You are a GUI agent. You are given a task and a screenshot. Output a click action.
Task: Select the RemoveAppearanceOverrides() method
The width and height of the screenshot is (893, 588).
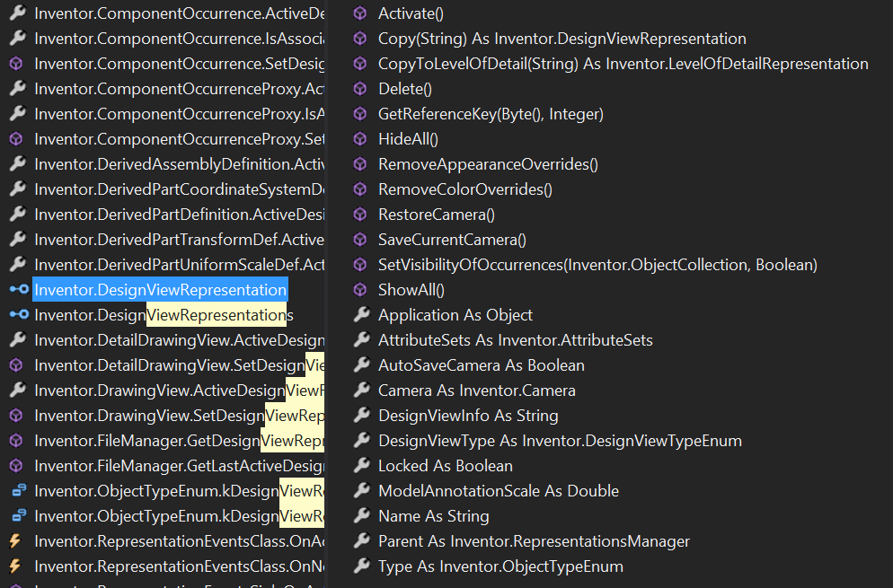(x=488, y=164)
